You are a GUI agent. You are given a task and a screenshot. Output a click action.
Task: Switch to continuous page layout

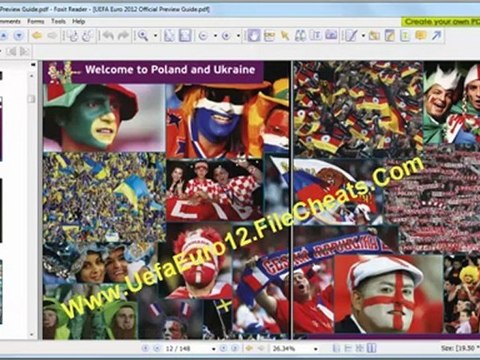[348, 348]
